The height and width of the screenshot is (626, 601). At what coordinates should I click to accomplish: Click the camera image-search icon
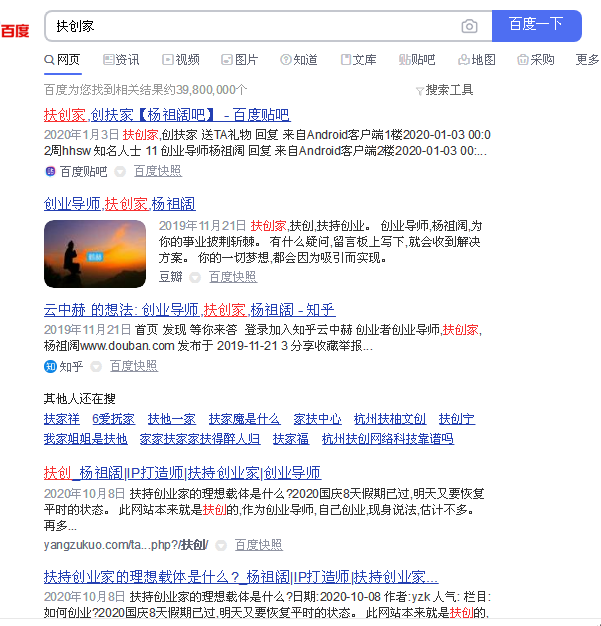[x=469, y=26]
